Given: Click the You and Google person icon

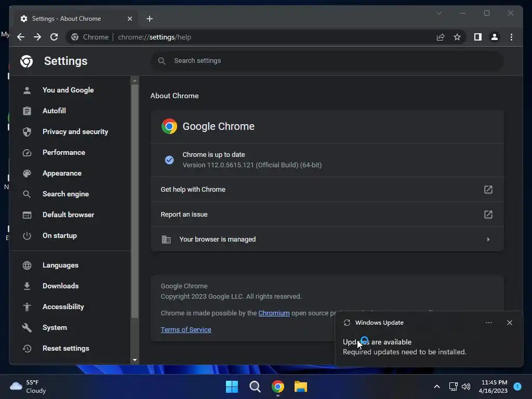Looking at the screenshot, I should click(x=27, y=90).
